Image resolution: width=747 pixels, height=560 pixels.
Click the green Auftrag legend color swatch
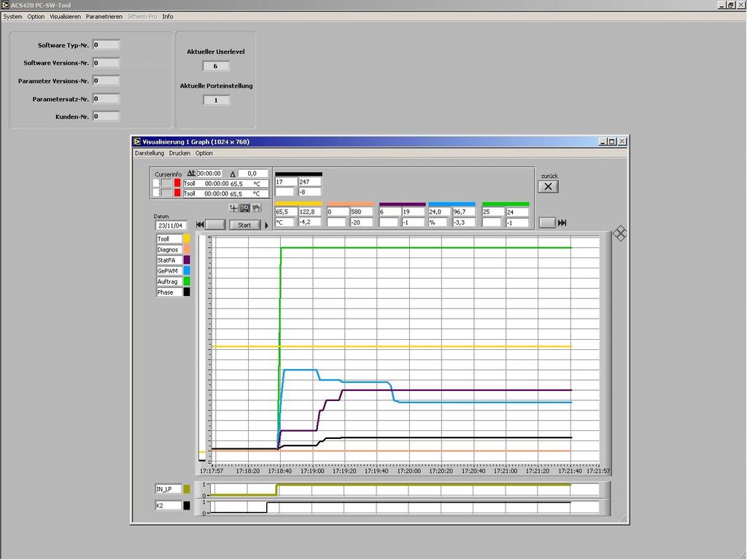(187, 281)
